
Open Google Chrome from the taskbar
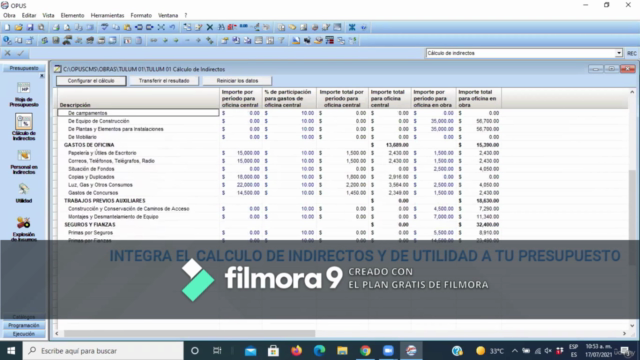[365, 351]
